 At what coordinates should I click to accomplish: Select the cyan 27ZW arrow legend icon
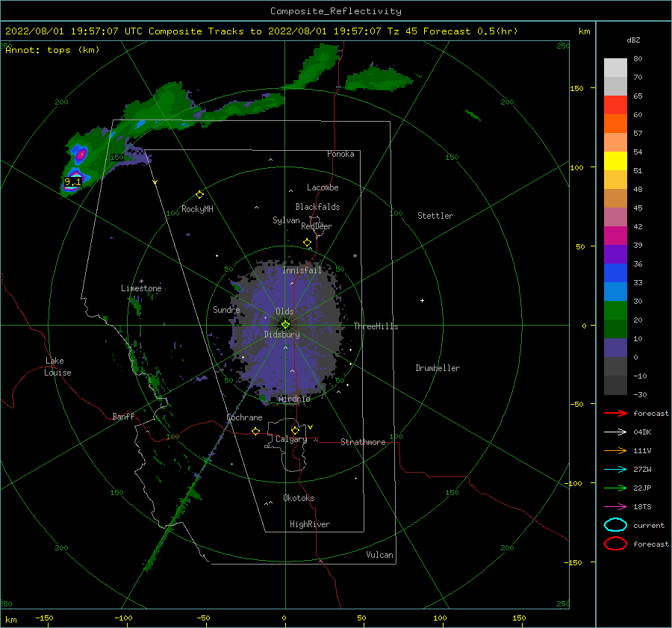615,470
